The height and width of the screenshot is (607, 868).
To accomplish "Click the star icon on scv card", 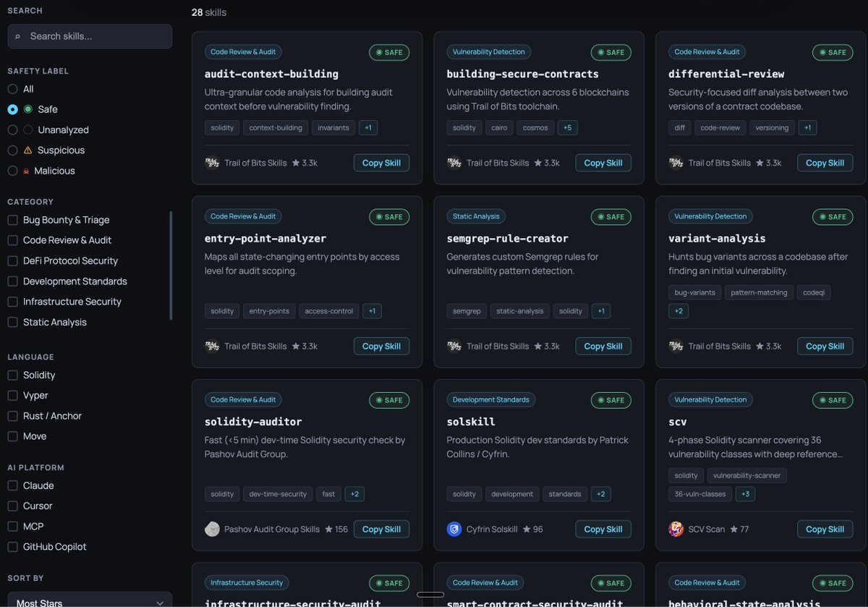I will click(x=733, y=529).
